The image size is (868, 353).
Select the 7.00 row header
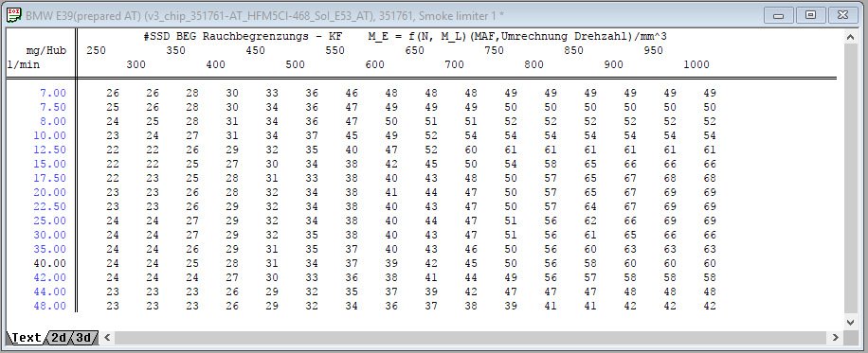pos(52,93)
